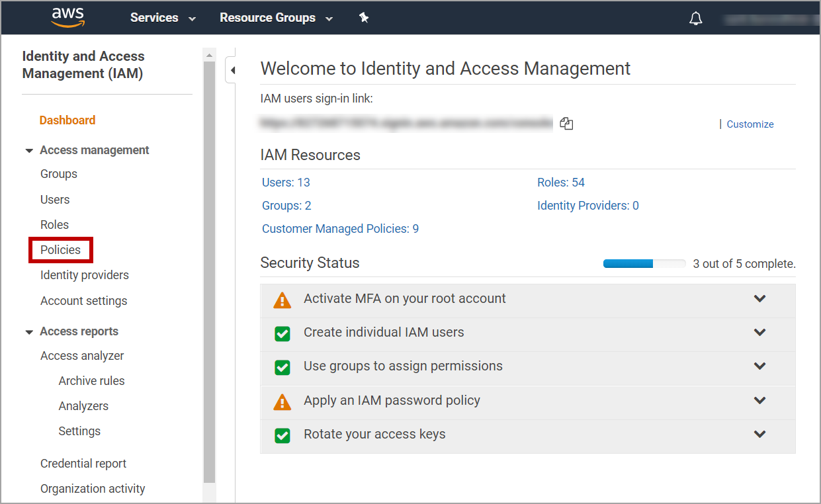Open Roles in the sidebar
This screenshot has height=504, width=821.
(54, 225)
